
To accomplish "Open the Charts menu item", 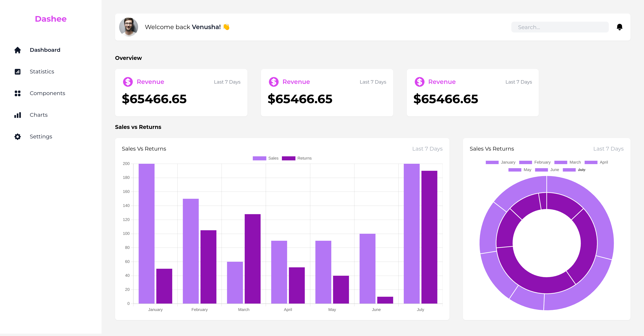I will tap(39, 115).
